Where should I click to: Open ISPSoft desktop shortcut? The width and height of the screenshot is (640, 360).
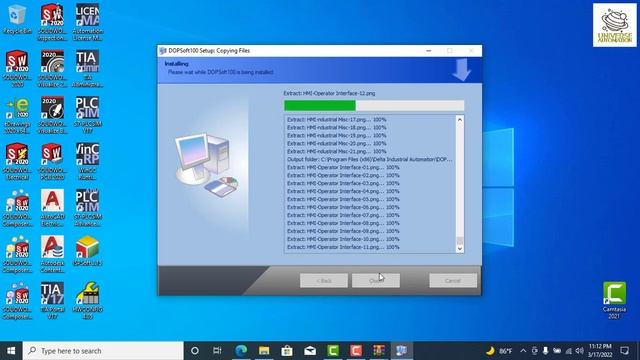(x=87, y=251)
